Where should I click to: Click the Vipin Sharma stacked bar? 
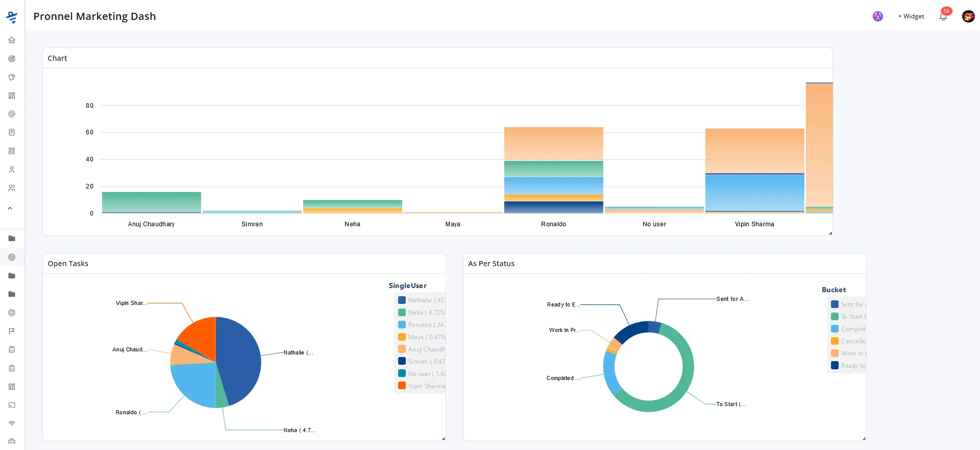tap(755, 171)
